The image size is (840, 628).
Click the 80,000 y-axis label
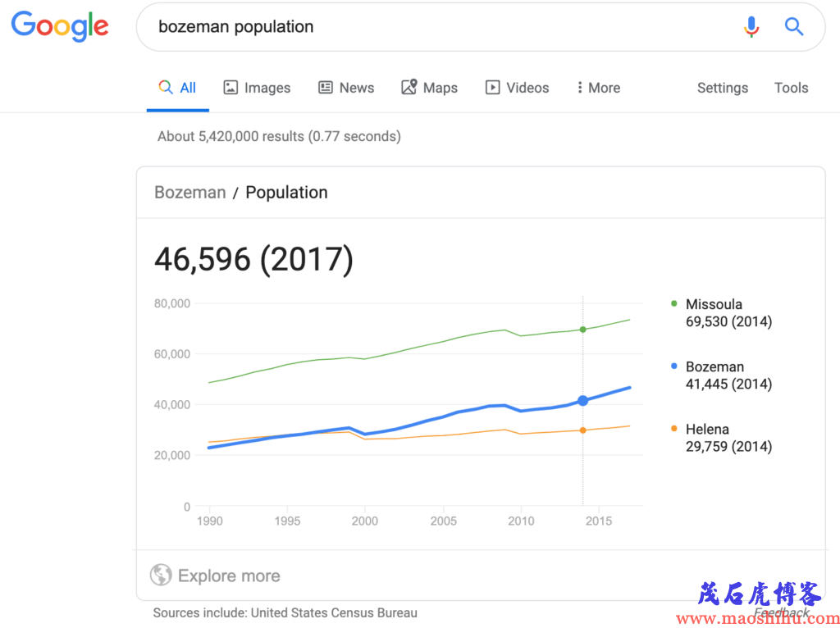click(x=172, y=303)
